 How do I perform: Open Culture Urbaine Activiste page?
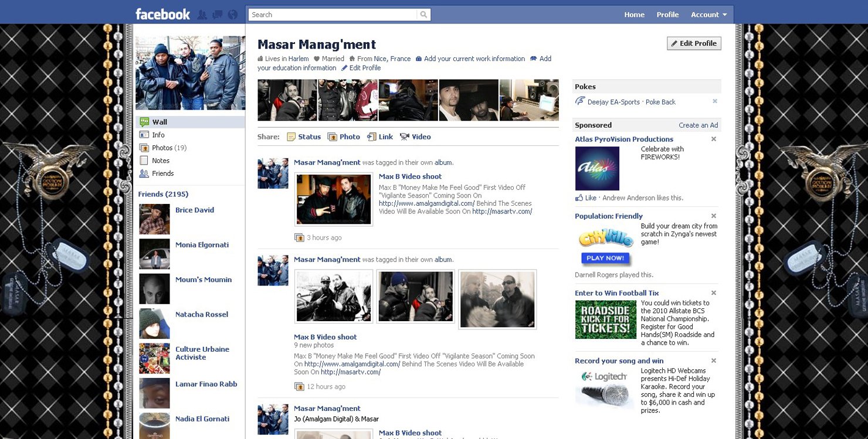click(x=202, y=353)
